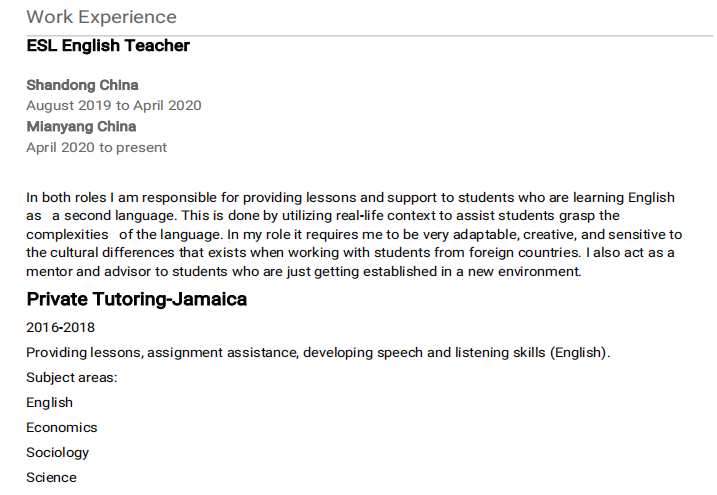
Task: Click the Work Experience section heading
Action: point(101,17)
